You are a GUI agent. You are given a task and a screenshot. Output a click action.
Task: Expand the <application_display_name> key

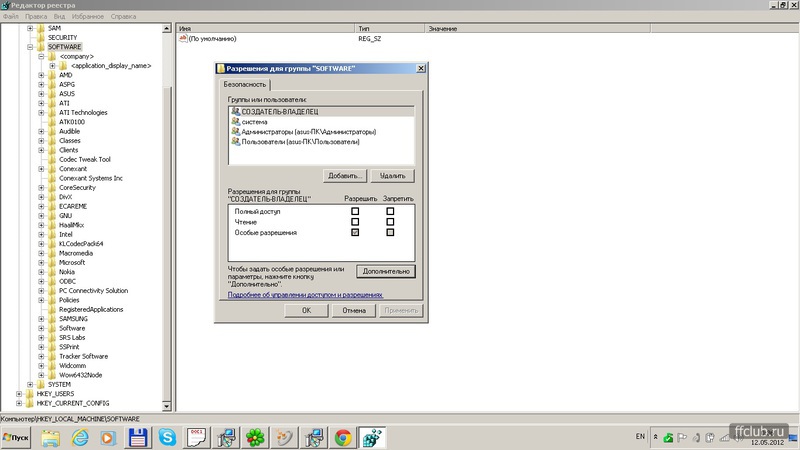tap(53, 66)
